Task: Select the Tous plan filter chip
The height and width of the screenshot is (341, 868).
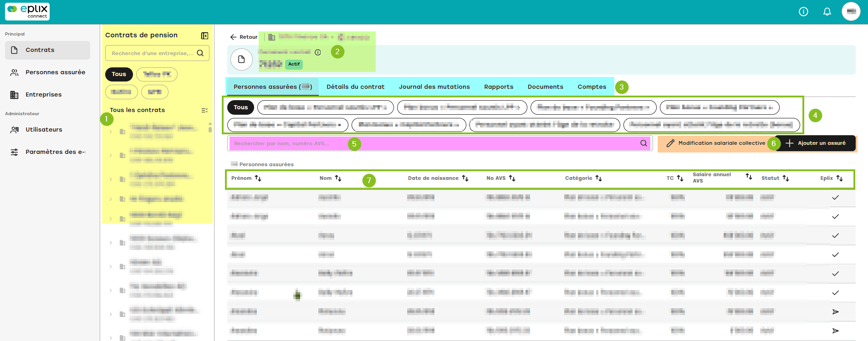Action: (x=240, y=107)
